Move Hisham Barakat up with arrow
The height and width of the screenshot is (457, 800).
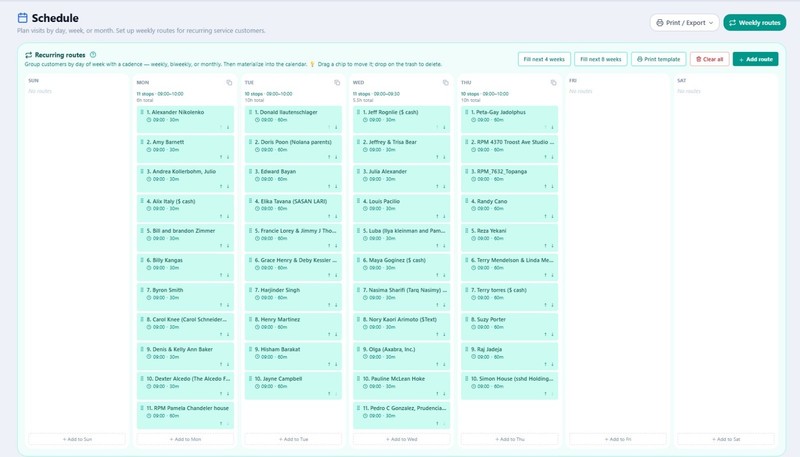pos(329,364)
